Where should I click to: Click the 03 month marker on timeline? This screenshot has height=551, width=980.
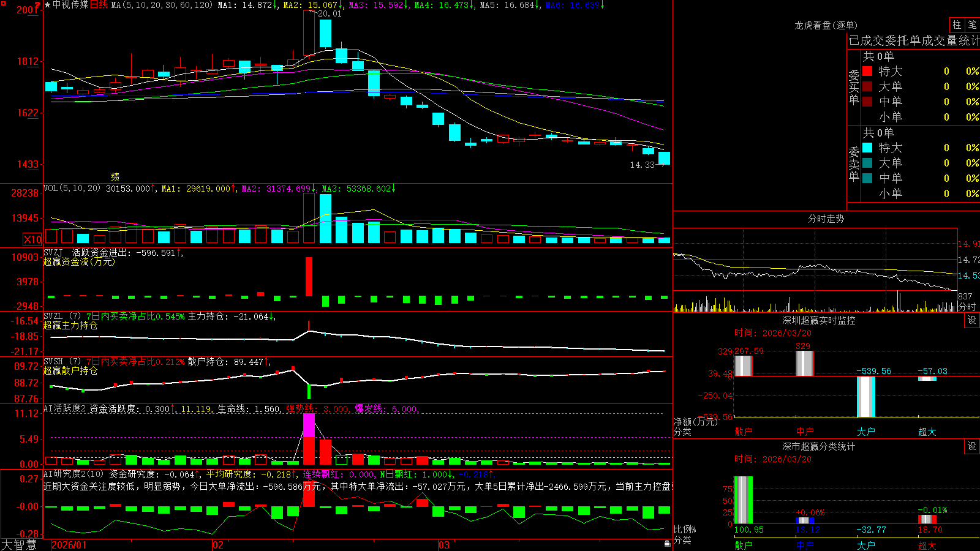click(443, 545)
